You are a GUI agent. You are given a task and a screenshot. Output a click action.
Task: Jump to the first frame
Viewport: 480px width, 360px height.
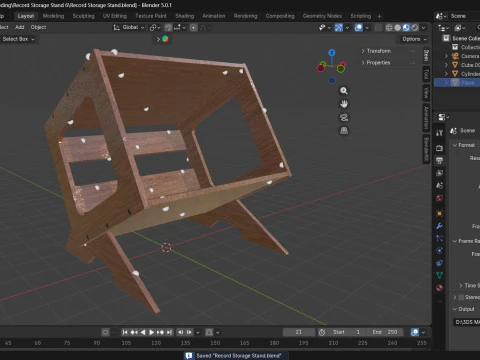point(125,332)
